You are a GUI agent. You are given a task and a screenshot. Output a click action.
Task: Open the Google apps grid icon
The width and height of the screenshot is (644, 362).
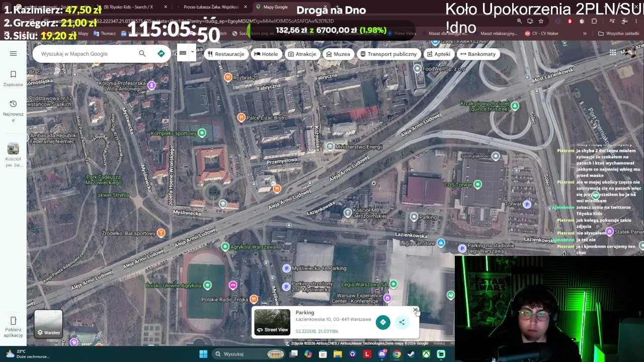click(613, 53)
